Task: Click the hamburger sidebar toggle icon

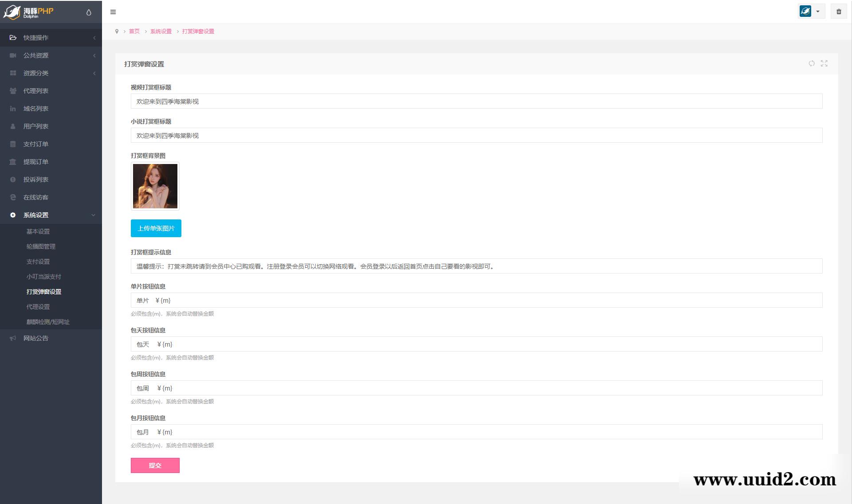Action: (113, 12)
